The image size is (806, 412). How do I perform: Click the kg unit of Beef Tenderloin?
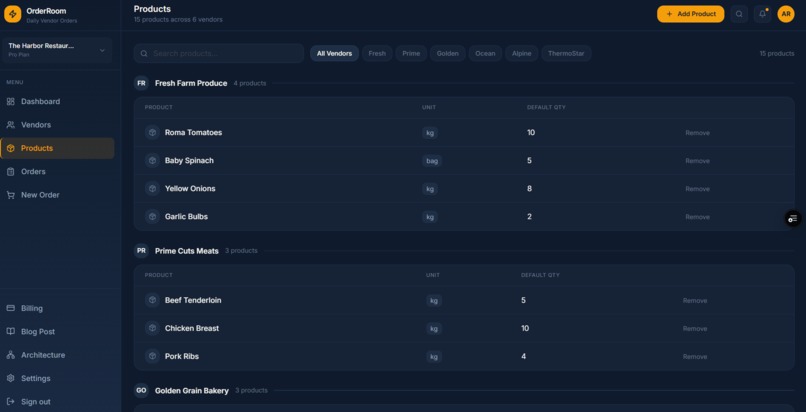click(434, 301)
